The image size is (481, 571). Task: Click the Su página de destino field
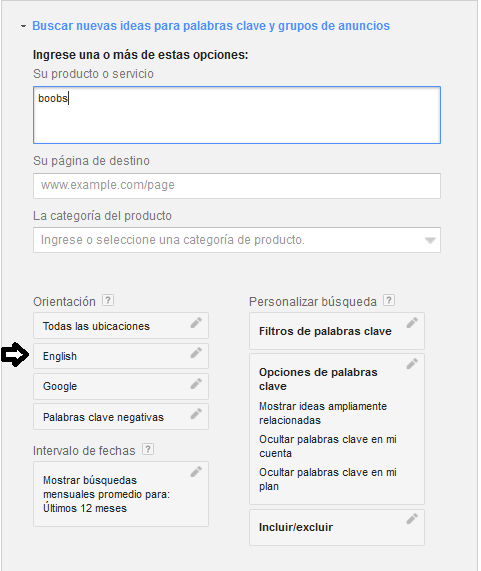click(237, 186)
